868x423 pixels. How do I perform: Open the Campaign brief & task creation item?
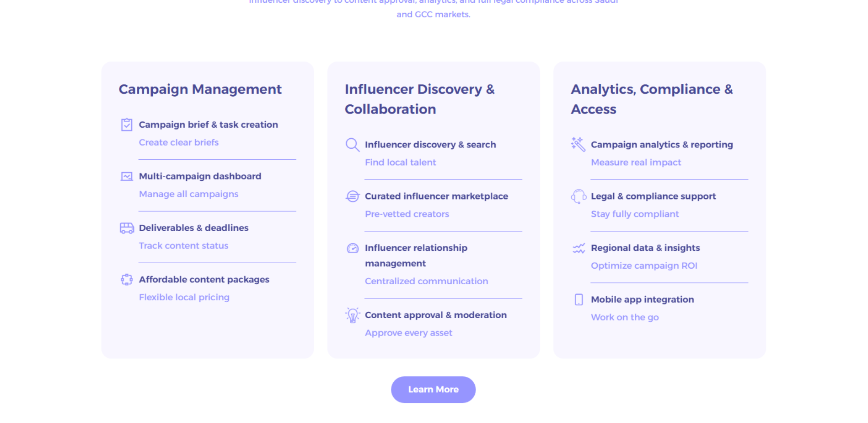(x=208, y=125)
